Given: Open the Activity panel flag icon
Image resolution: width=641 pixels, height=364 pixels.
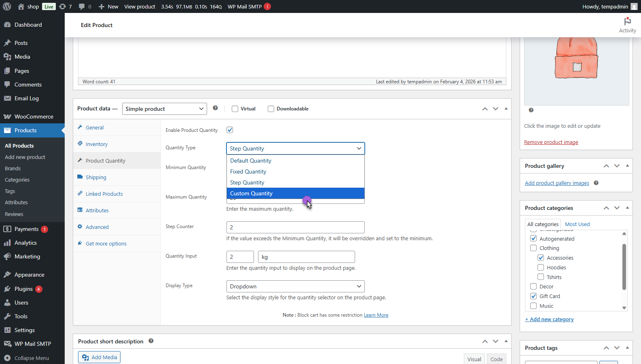Looking at the screenshot, I should (627, 21).
